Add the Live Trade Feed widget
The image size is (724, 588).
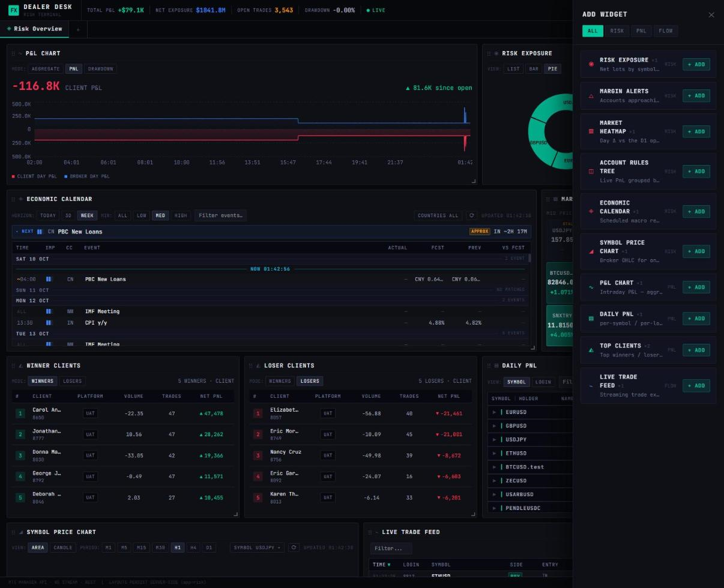(696, 386)
